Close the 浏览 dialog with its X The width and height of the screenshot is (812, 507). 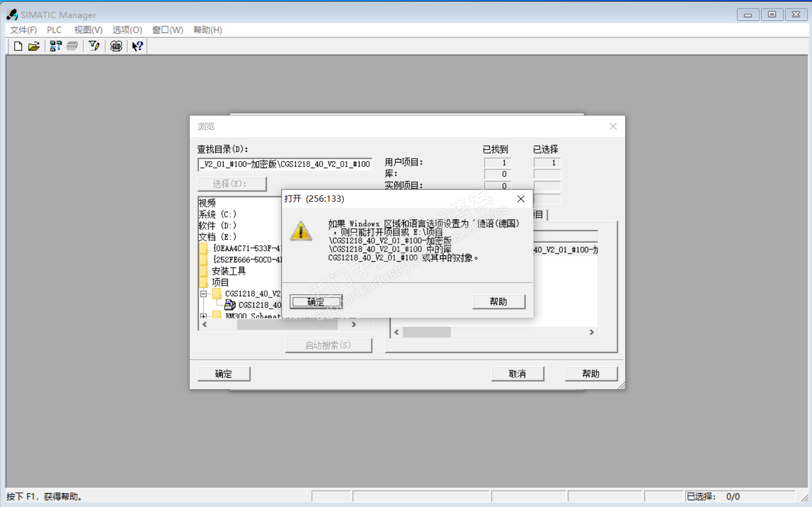613,126
